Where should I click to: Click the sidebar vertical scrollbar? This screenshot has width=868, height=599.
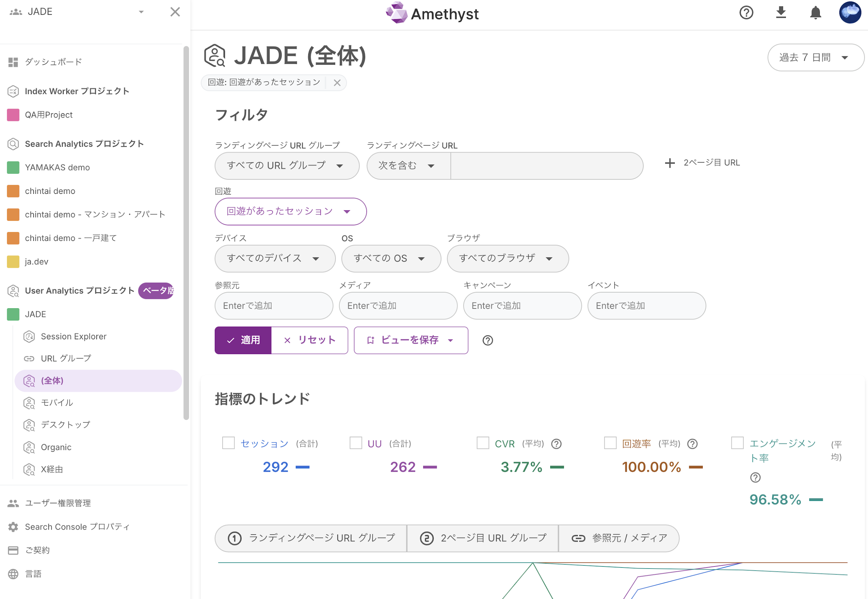[186, 233]
